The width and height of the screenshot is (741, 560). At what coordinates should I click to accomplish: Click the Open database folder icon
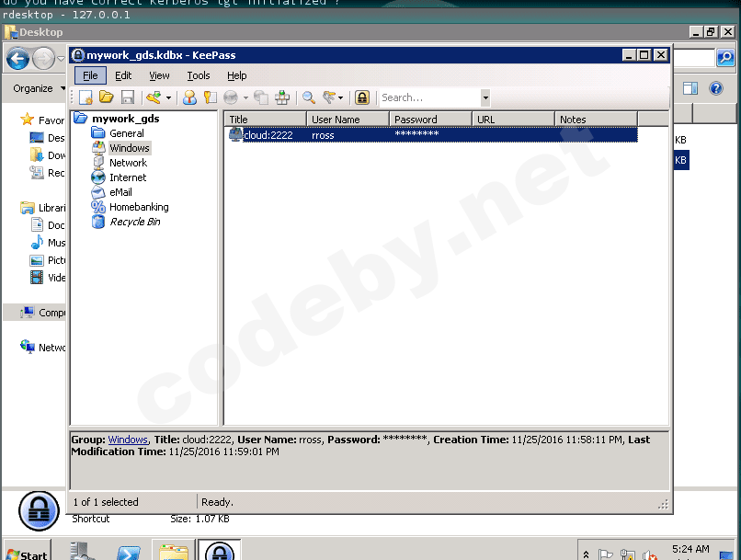pyautogui.click(x=106, y=97)
